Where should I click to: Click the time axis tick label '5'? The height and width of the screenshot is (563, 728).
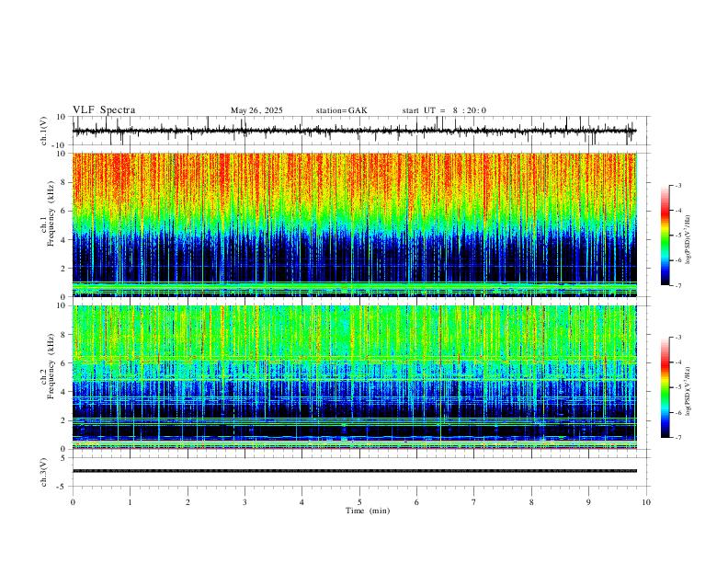click(359, 502)
